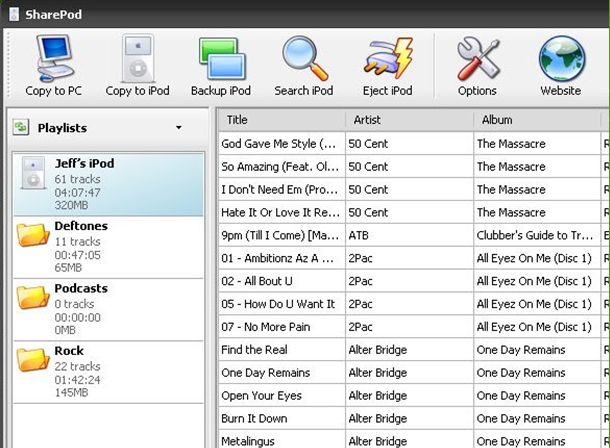Click The Massacre album in 'God Gave Me Style' row
Viewport: 610px width, 448px height.
537,144
